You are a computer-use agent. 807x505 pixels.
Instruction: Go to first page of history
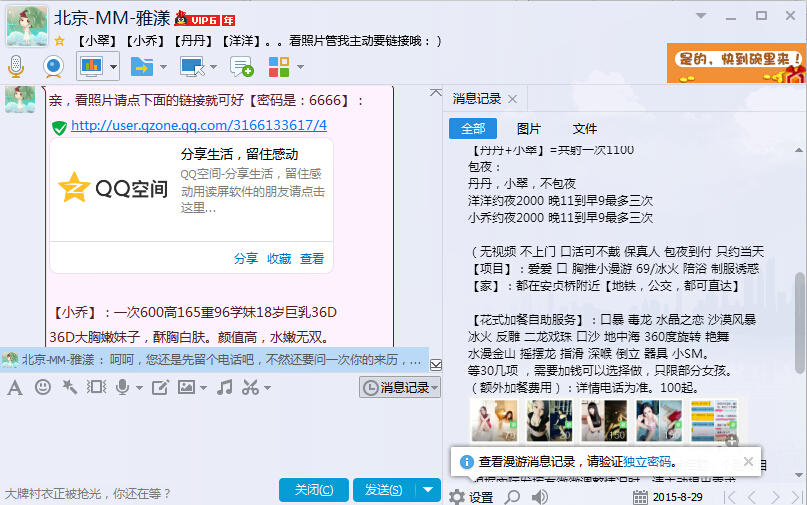(730, 497)
